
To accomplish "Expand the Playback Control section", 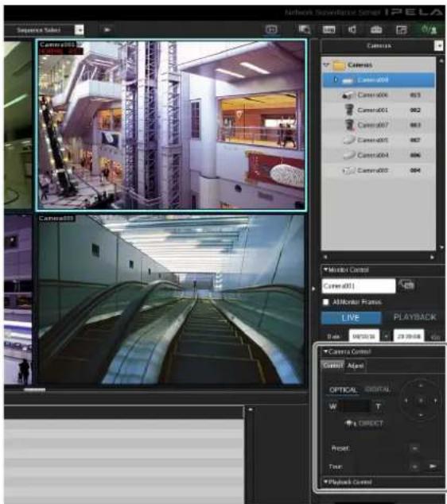I will pyautogui.click(x=326, y=482).
